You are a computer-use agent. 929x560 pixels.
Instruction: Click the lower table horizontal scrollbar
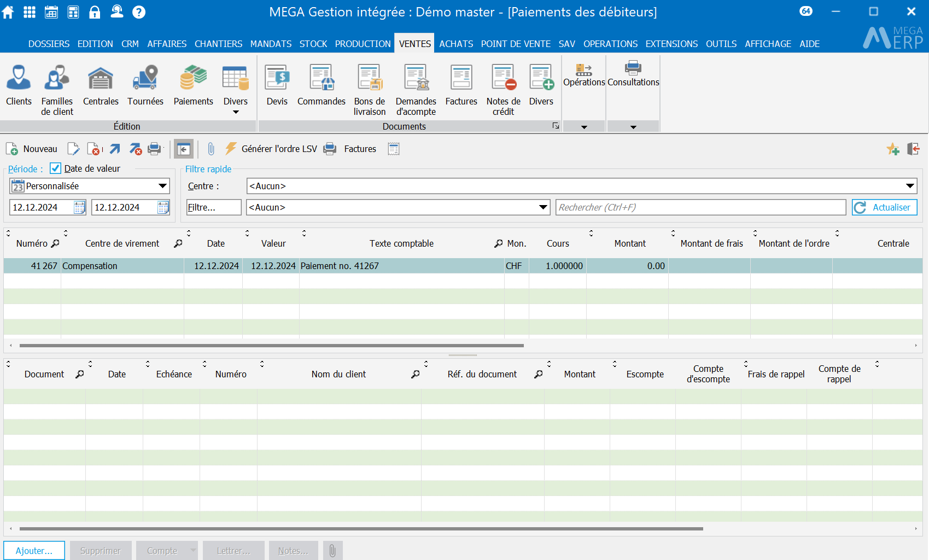(361, 529)
